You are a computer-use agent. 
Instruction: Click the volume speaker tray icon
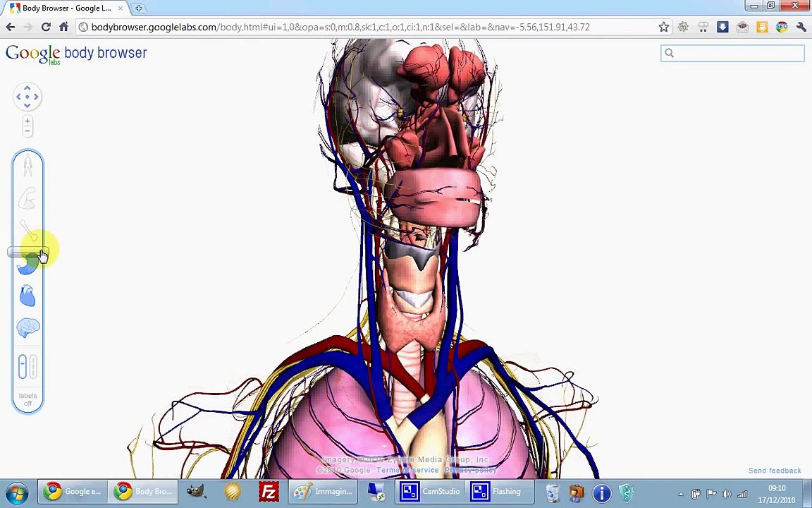tap(727, 494)
